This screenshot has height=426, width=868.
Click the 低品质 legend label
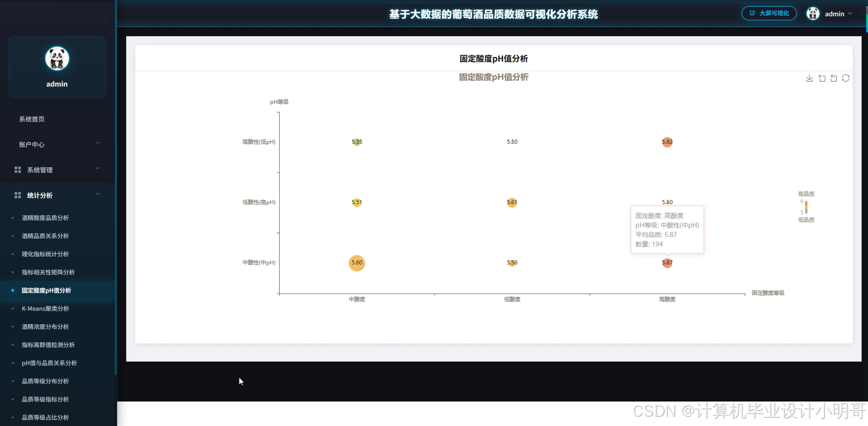tap(806, 220)
